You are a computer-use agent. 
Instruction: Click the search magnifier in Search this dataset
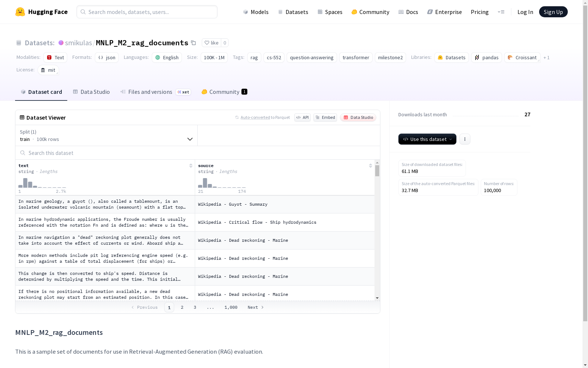(x=23, y=153)
